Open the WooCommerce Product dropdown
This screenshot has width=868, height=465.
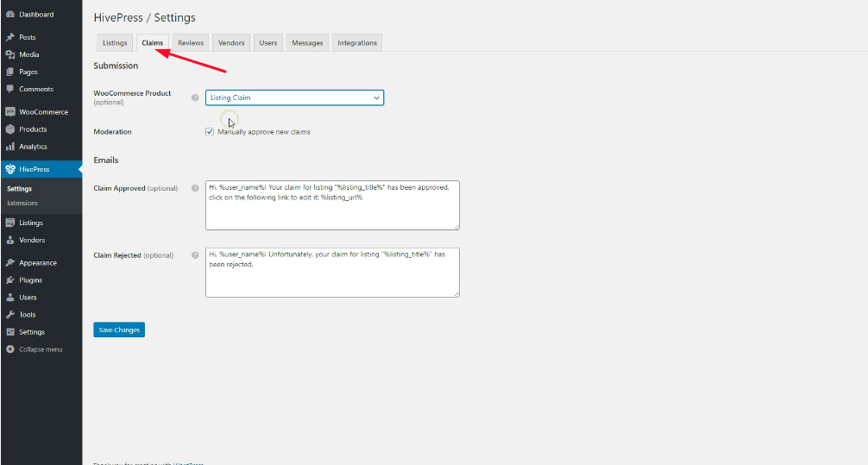(294, 97)
